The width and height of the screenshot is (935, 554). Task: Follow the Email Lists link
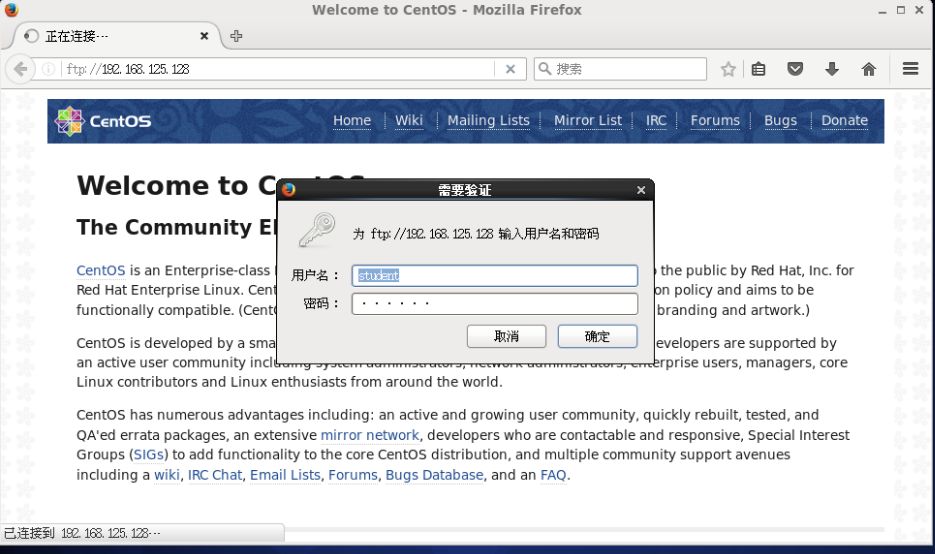(285, 475)
